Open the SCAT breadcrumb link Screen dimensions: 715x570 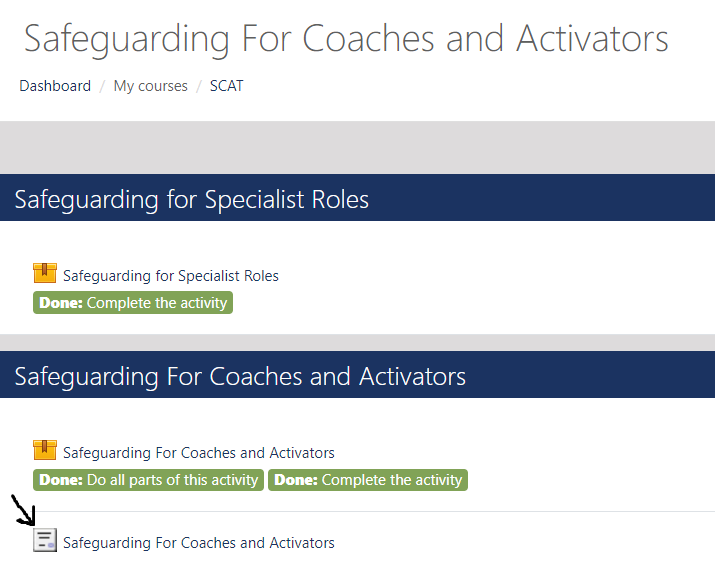(x=227, y=86)
